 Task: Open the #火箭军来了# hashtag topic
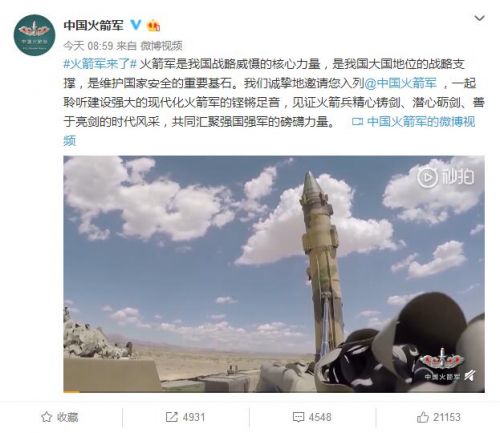coord(100,64)
